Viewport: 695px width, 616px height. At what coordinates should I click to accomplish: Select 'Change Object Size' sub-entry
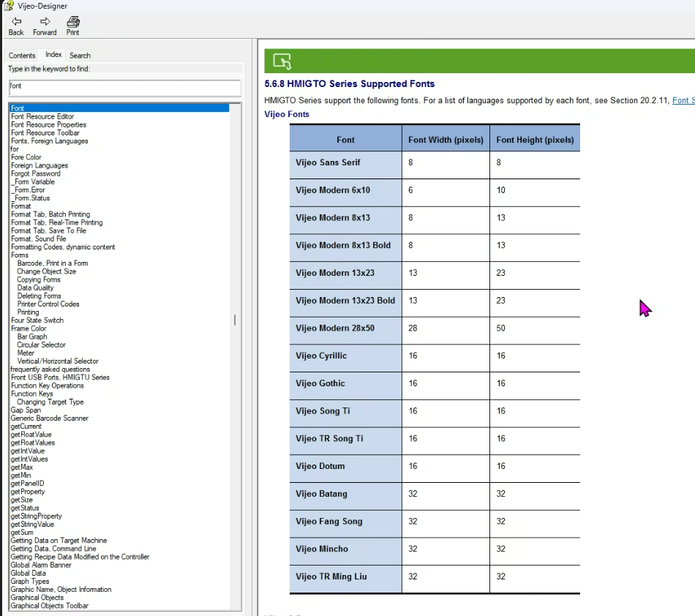[47, 271]
